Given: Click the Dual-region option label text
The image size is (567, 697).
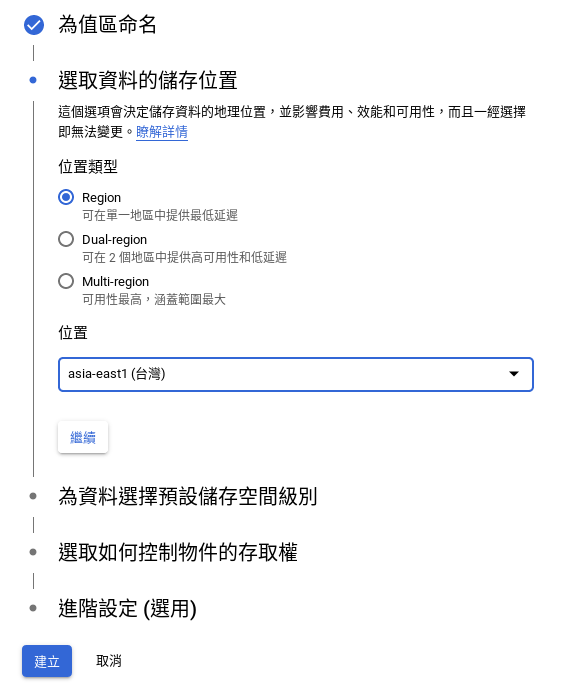Looking at the screenshot, I should click(x=114, y=240).
